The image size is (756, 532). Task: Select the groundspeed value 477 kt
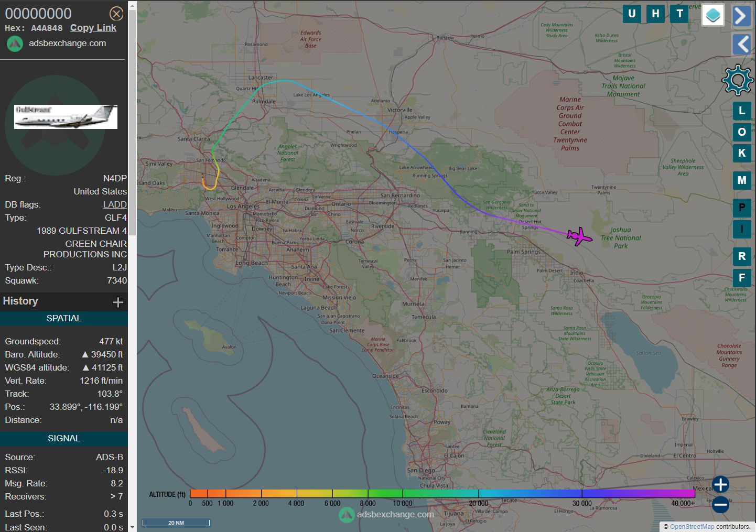111,341
